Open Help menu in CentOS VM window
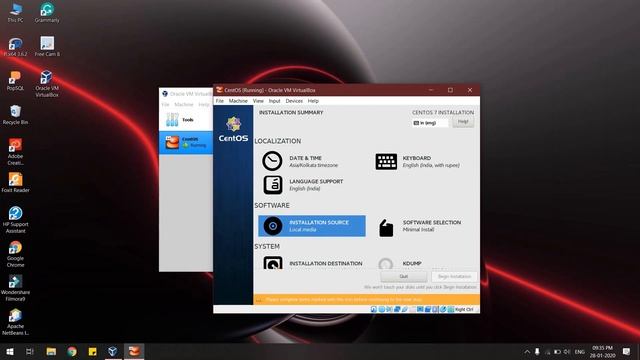Image resolution: width=640 pixels, height=360 pixels. (313, 101)
